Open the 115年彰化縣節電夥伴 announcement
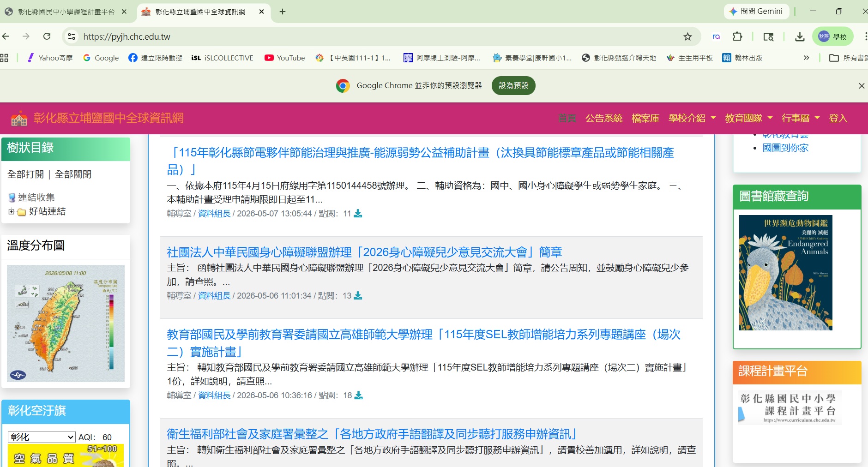Image resolution: width=868 pixels, height=467 pixels. 420,161
